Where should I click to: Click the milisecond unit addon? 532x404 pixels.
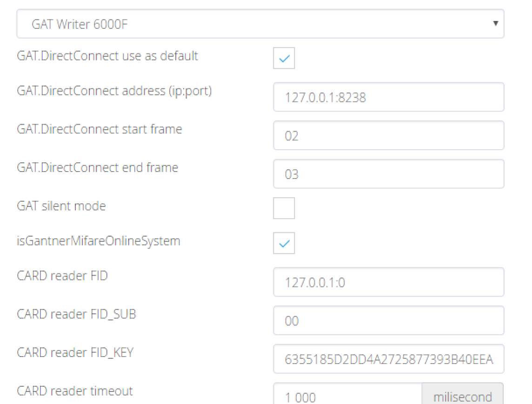point(462,396)
